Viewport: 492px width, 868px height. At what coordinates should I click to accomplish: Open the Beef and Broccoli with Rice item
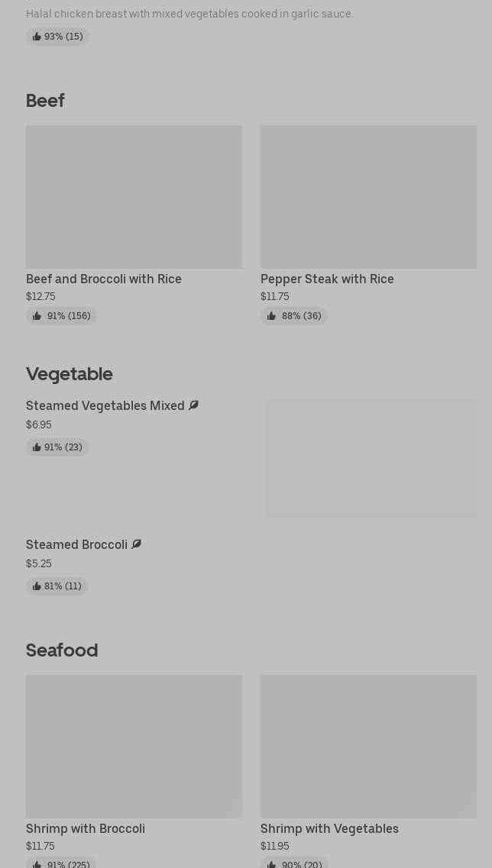(104, 279)
